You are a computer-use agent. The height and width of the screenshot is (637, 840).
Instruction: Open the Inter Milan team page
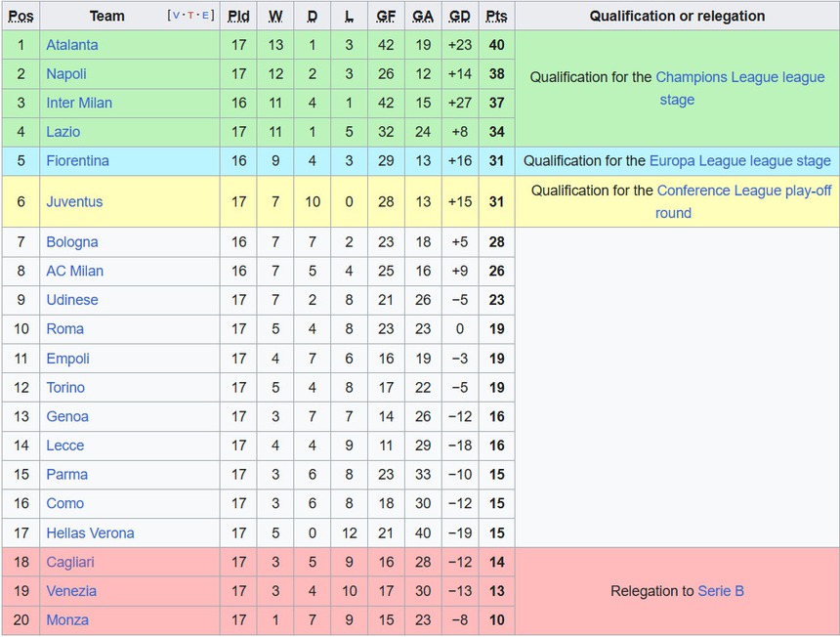(x=79, y=103)
